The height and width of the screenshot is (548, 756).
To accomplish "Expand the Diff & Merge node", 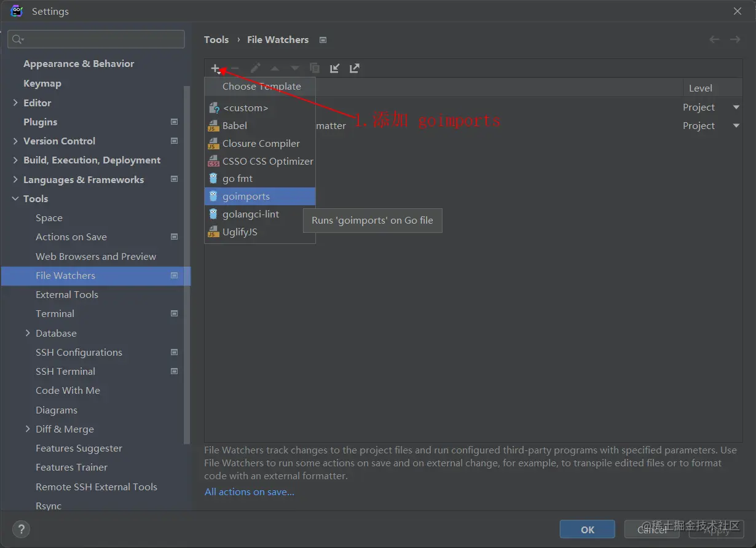I will (x=28, y=429).
